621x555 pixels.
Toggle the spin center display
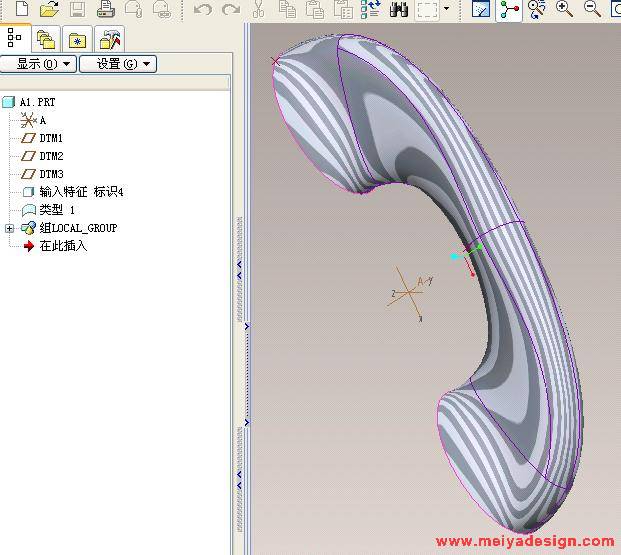pos(511,9)
